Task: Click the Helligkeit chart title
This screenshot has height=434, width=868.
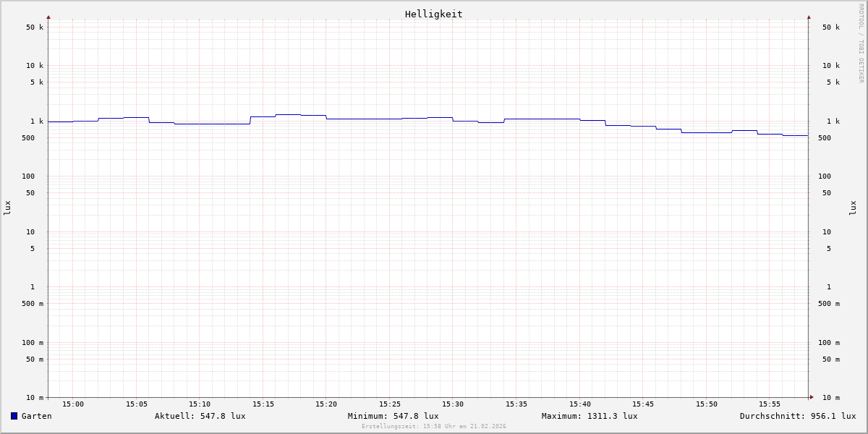Action: pos(434,14)
